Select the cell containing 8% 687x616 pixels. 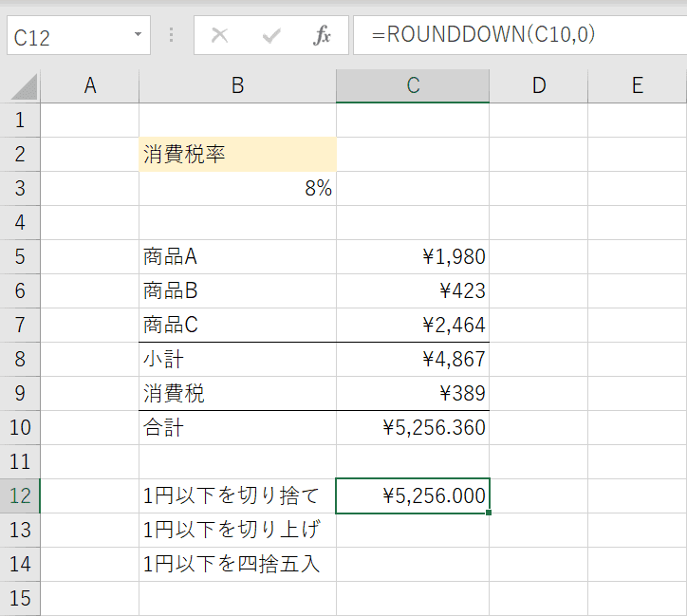tap(237, 188)
